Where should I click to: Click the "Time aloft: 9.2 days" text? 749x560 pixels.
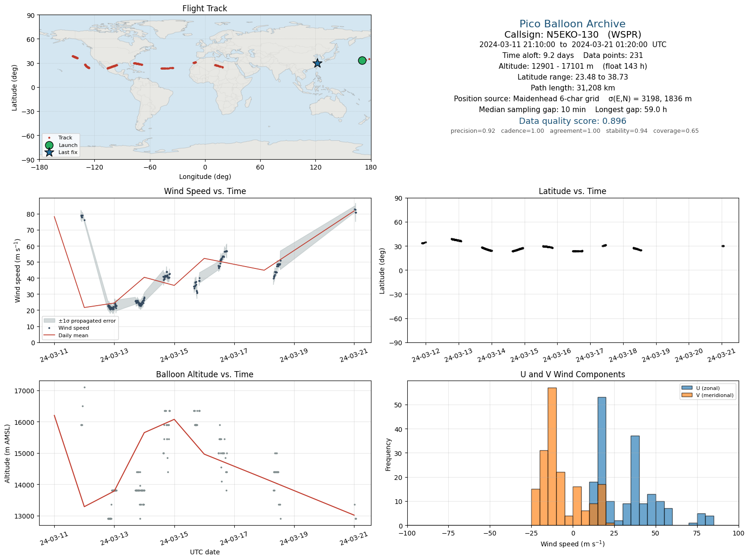[x=538, y=56]
